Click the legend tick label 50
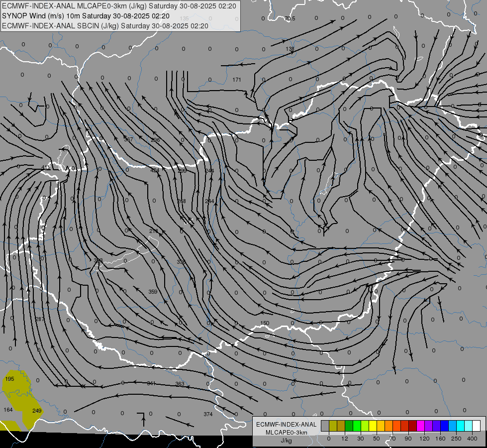Screen dimensions: 487x448 tap(377, 439)
